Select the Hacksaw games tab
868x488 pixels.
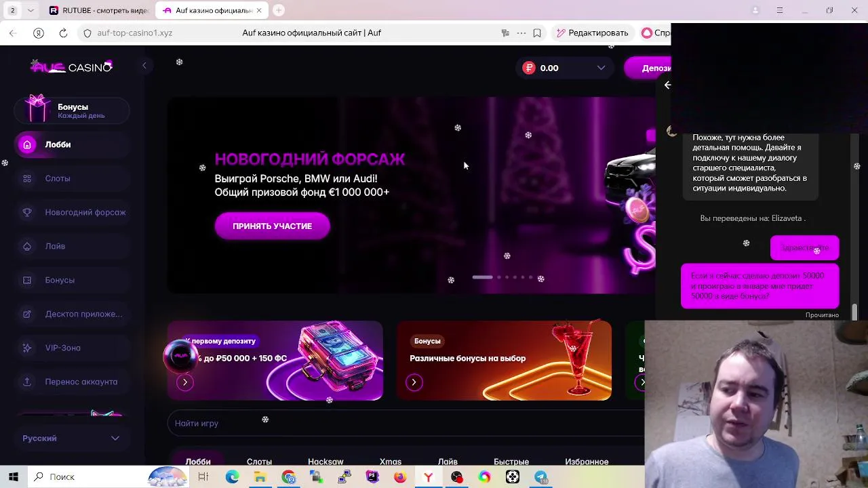(x=325, y=462)
